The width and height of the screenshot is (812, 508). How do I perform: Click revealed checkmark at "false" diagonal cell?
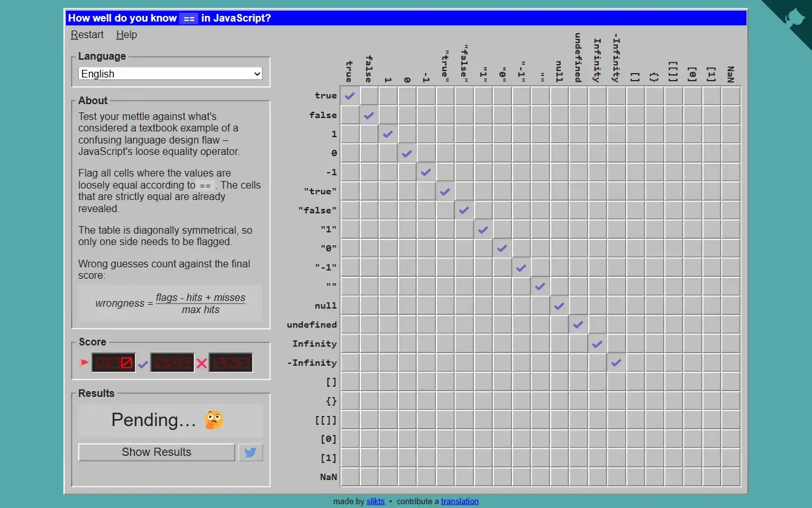point(464,210)
